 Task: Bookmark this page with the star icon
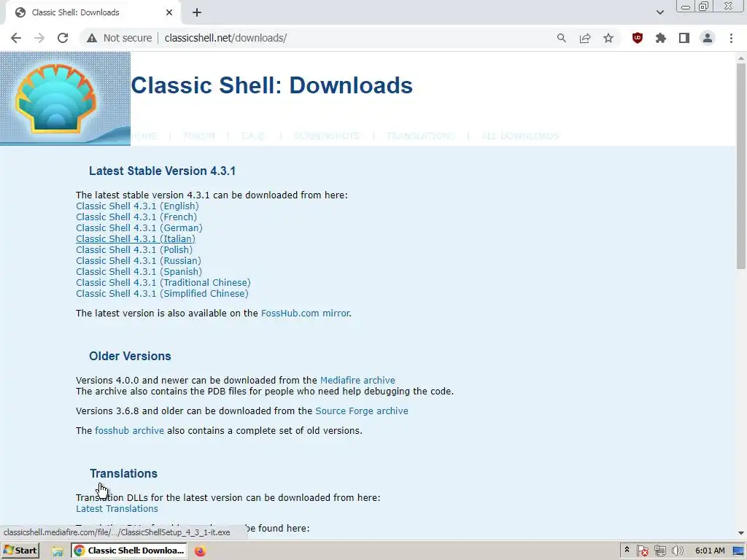(608, 38)
